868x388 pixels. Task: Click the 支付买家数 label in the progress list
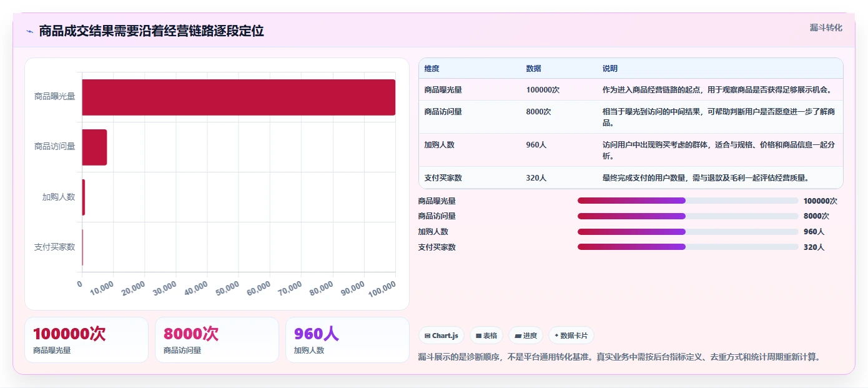tap(437, 247)
